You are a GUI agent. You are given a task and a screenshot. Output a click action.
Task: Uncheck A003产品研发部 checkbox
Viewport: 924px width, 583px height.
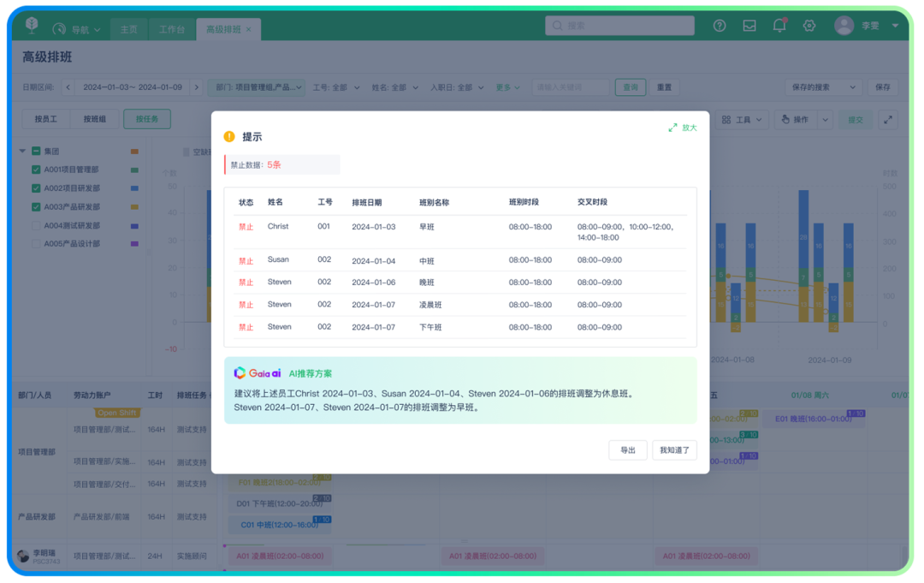click(x=36, y=207)
